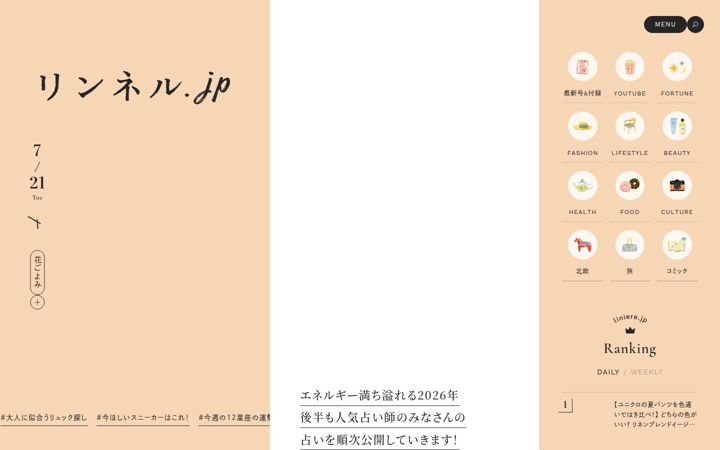Open hashtag #今週の12星座の運勢
Image resolution: width=720 pixels, height=450 pixels.
coord(234,418)
